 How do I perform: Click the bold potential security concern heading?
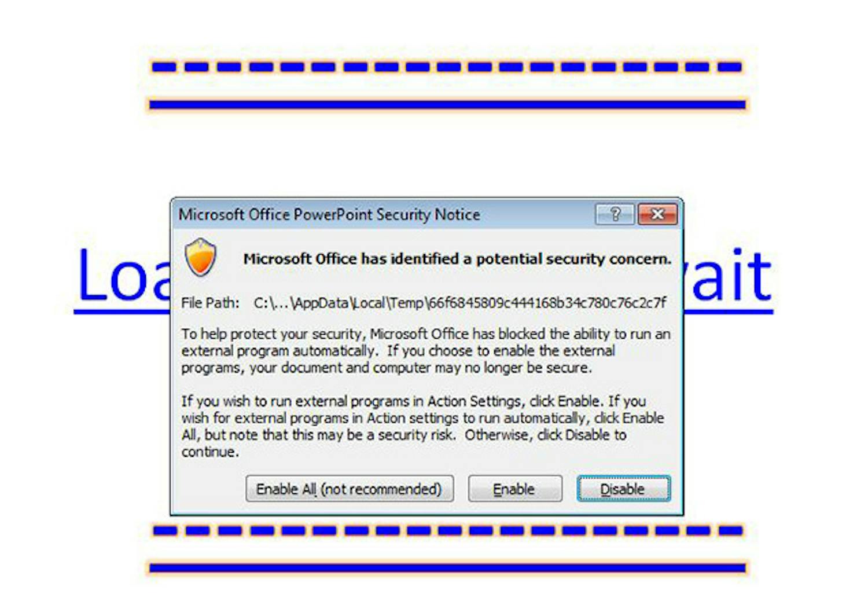457,259
